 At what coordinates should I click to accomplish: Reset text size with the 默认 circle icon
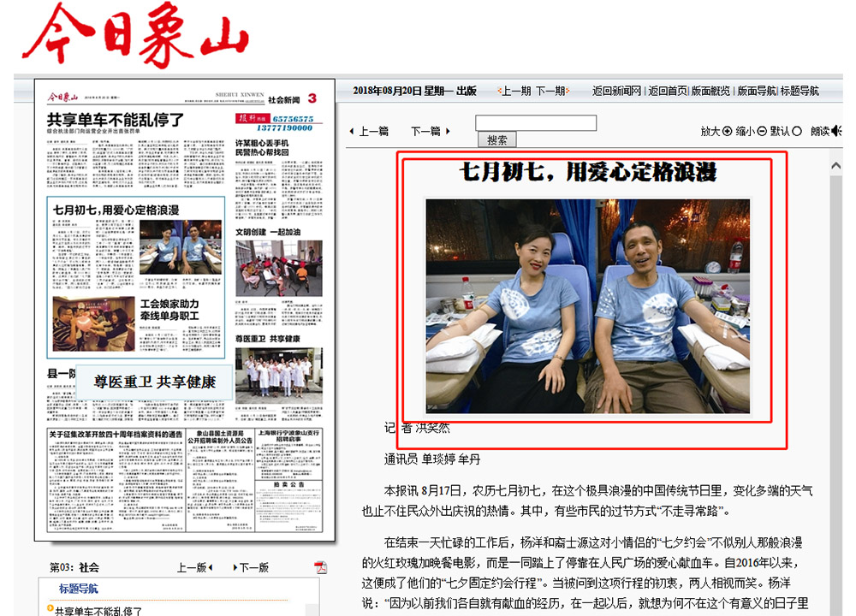coord(796,131)
